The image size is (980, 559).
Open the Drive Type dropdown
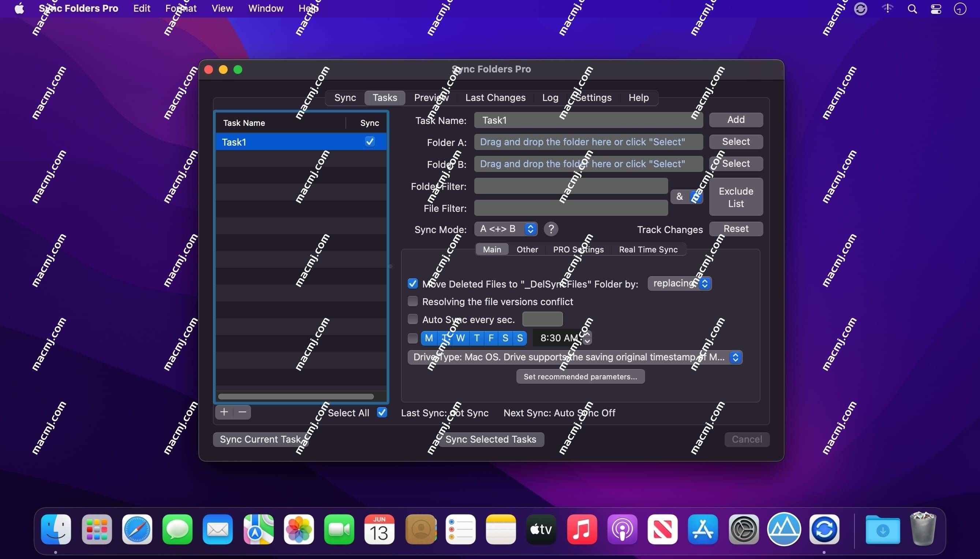tap(575, 357)
